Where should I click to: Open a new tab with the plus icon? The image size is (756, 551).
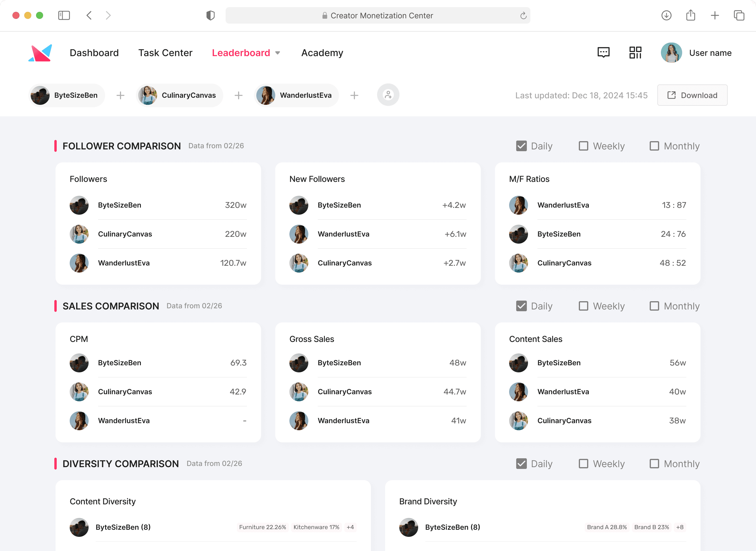[x=715, y=15]
